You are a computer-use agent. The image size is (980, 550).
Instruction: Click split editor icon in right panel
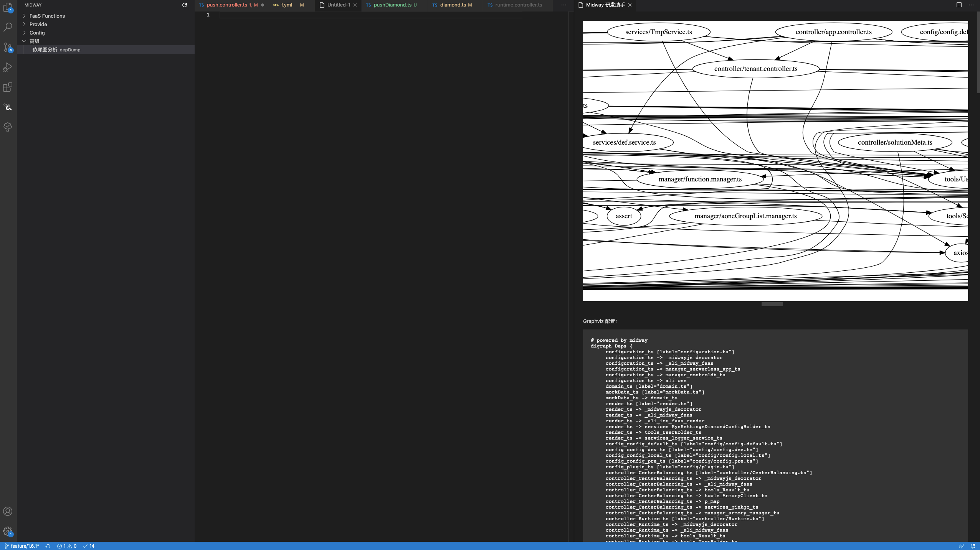coord(959,5)
